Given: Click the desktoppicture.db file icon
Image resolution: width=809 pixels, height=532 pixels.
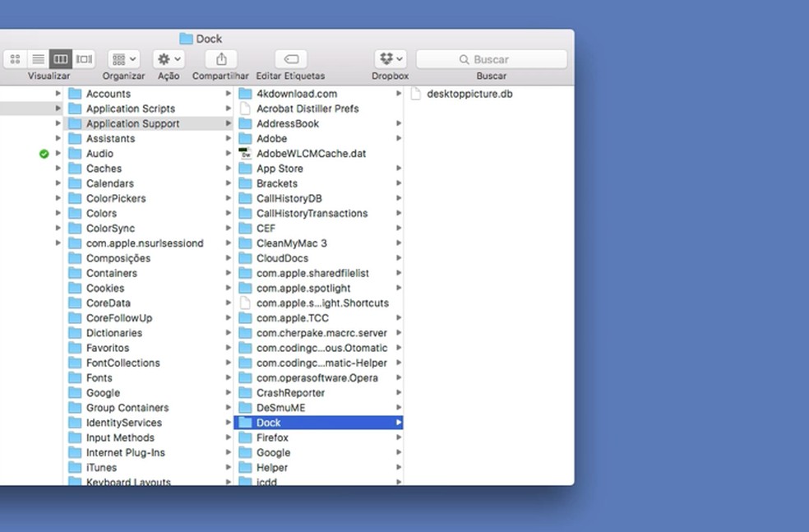Looking at the screenshot, I should point(415,94).
